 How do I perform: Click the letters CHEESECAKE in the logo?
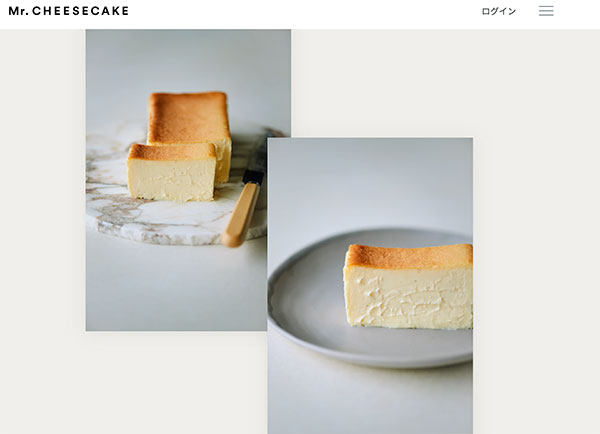pos(80,11)
